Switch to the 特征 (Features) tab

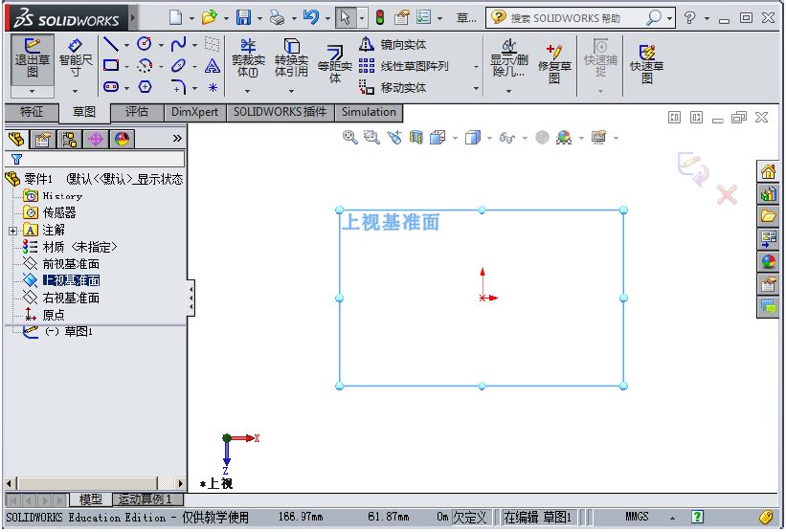click(32, 112)
